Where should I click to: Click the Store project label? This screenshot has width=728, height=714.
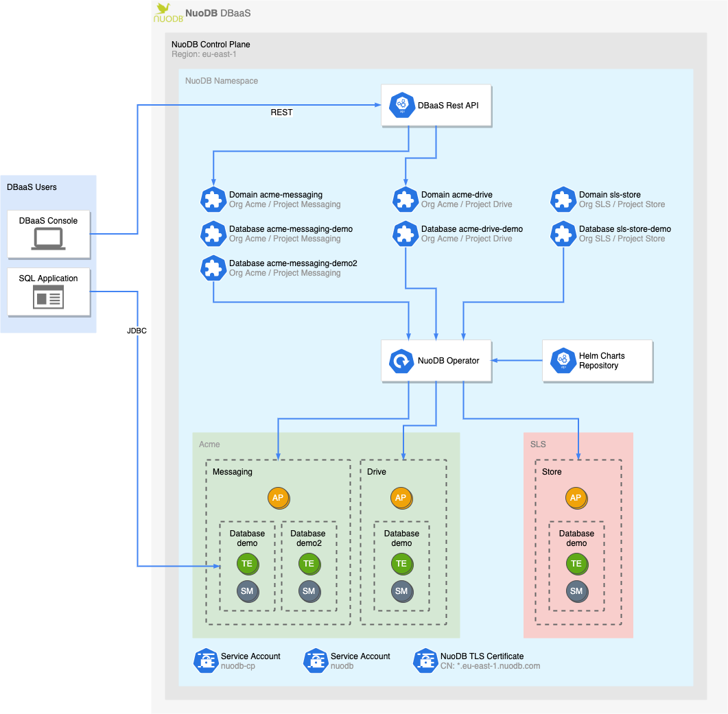tap(552, 472)
